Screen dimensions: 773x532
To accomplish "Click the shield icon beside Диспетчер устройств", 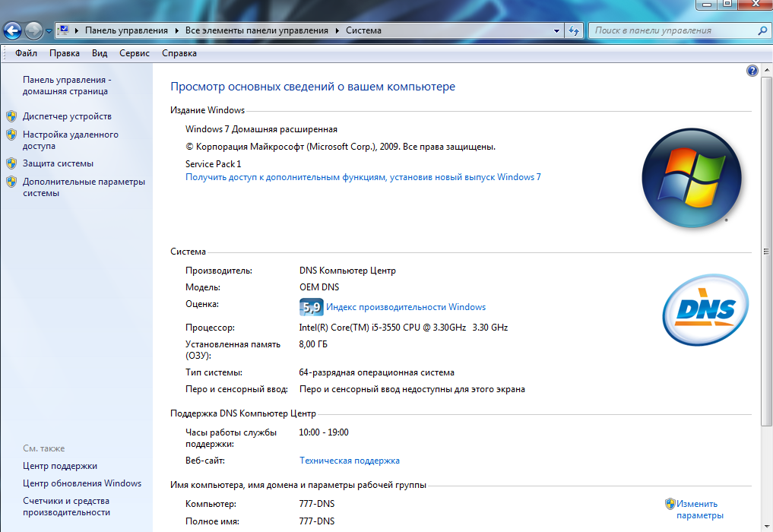I will pyautogui.click(x=11, y=116).
